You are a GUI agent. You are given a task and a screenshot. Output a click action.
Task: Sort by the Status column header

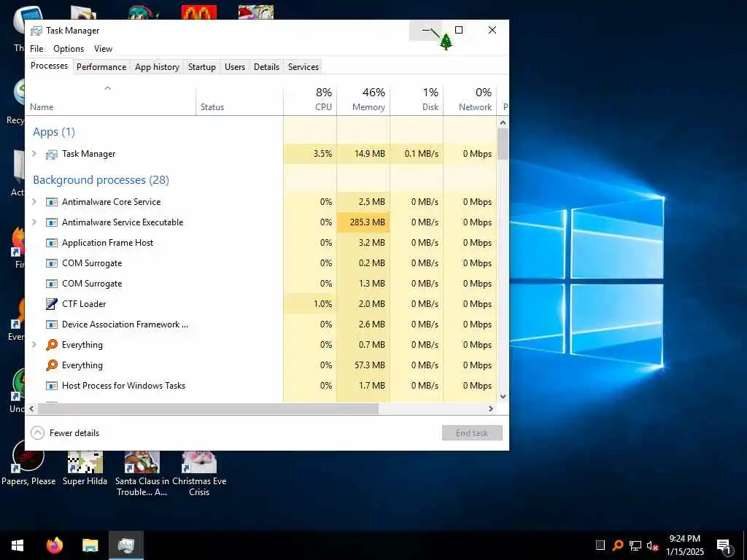pyautogui.click(x=239, y=99)
